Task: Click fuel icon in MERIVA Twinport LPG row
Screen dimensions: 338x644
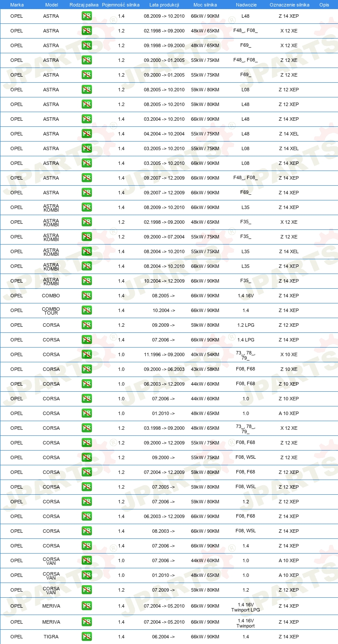Action: pyautogui.click(x=86, y=606)
